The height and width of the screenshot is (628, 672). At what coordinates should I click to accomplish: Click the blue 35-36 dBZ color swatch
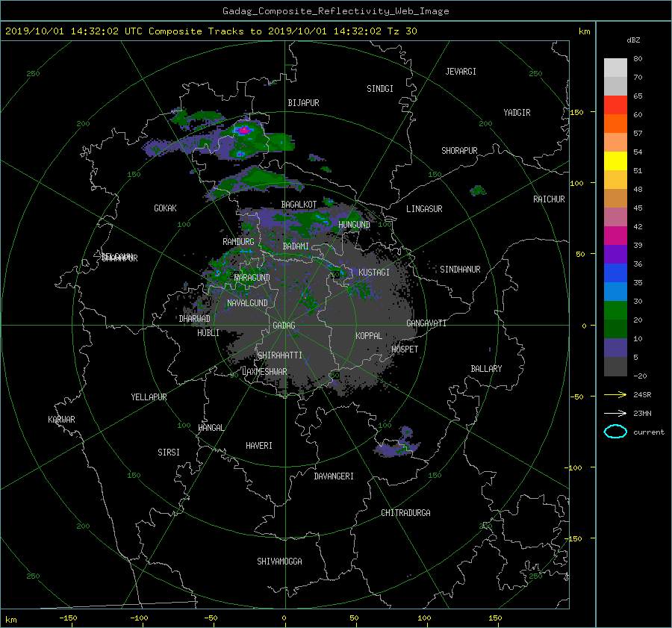(x=615, y=273)
